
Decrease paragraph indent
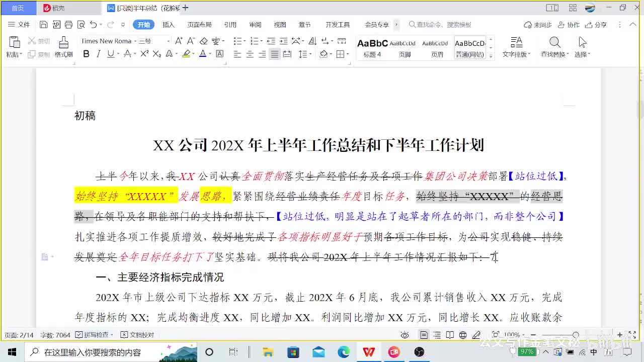point(271,41)
